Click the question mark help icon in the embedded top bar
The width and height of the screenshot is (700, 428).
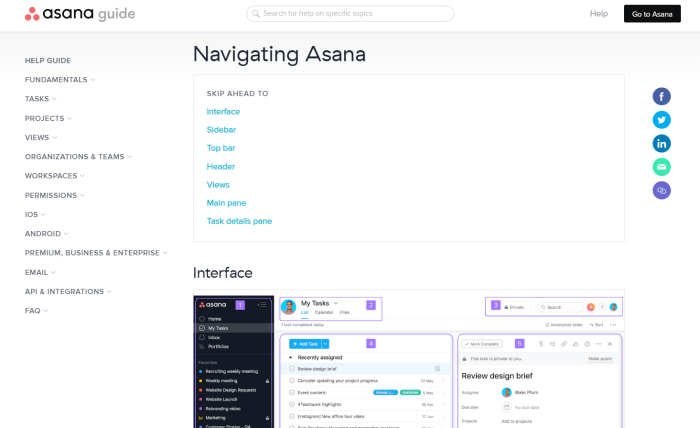point(602,307)
